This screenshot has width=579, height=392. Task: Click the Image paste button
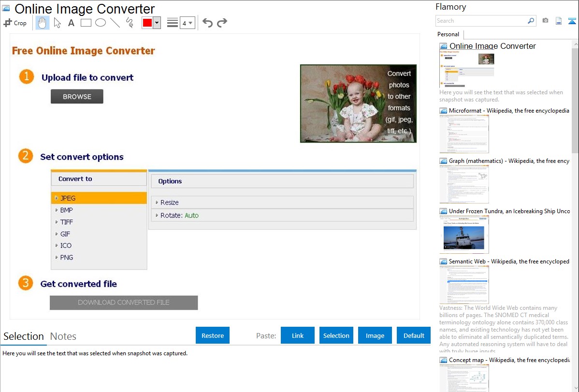(x=375, y=335)
